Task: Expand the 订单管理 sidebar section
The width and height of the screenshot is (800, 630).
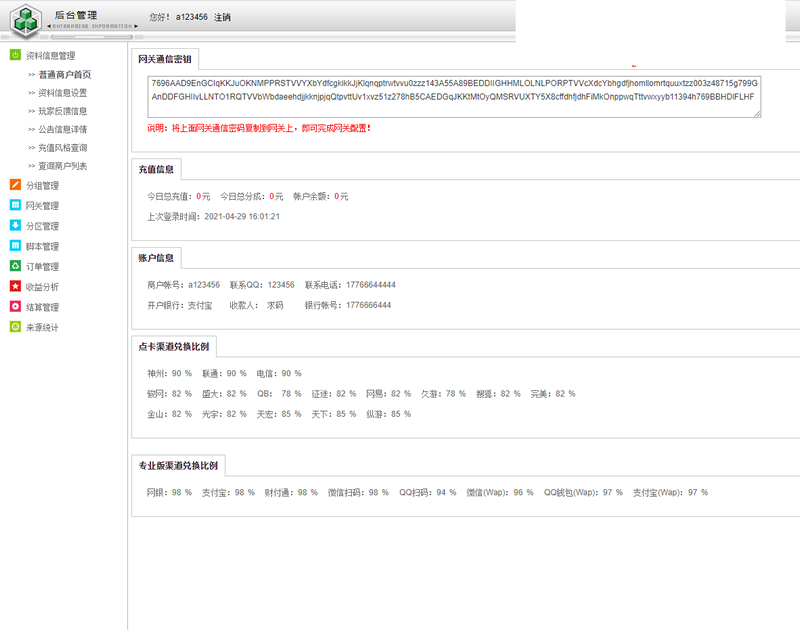Action: point(43,267)
